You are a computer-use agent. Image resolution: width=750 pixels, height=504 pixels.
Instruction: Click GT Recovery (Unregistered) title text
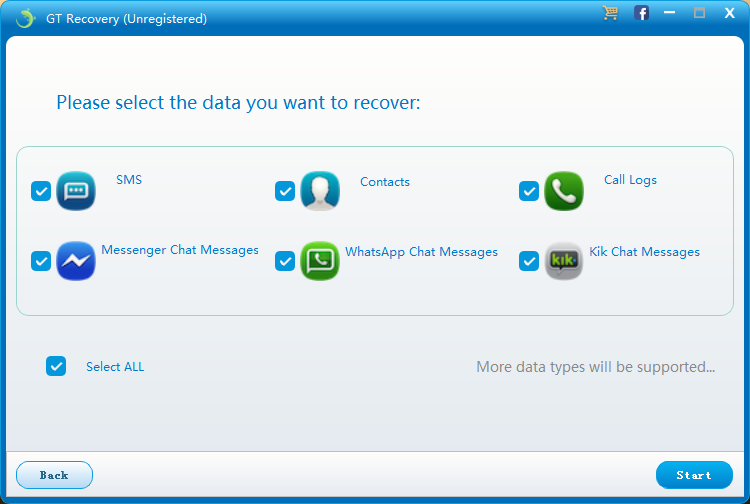click(x=127, y=19)
